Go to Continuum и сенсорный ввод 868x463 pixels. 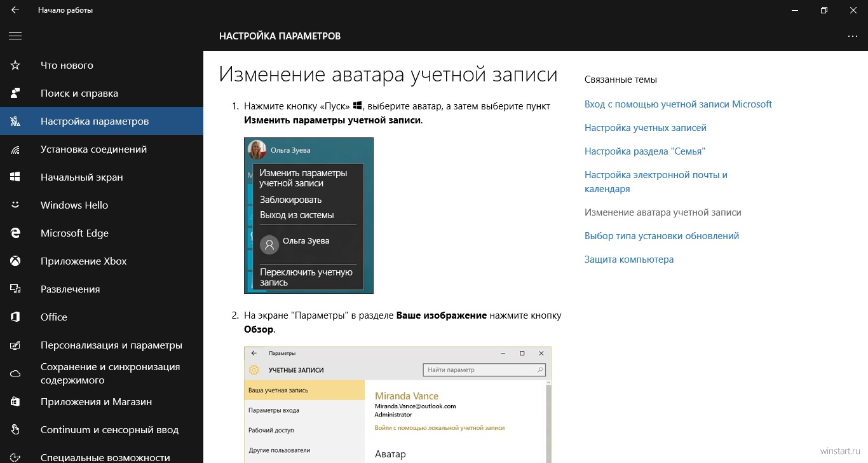[102, 430]
